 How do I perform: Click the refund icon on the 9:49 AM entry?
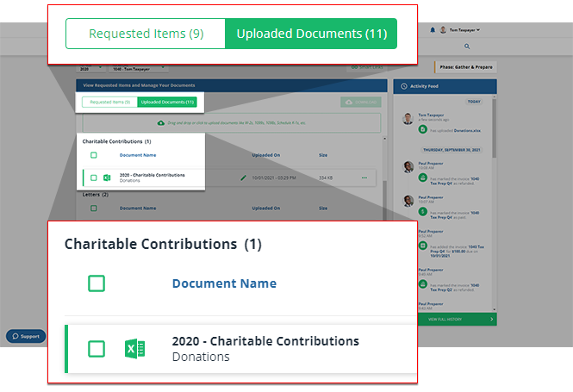click(x=423, y=283)
